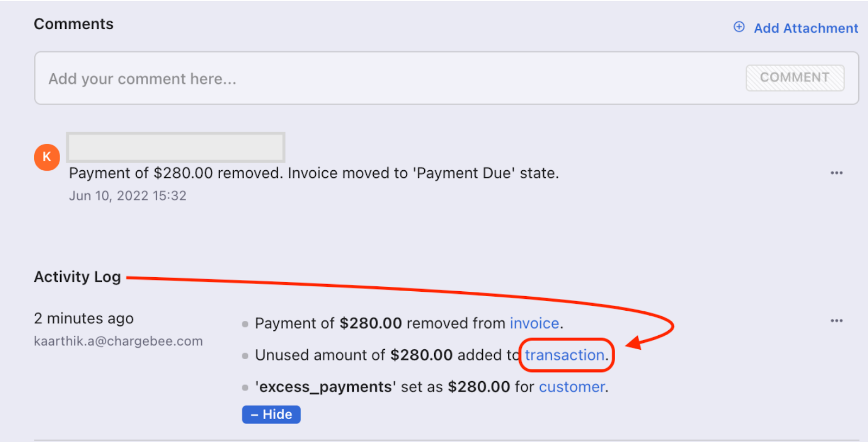Click the 'Jun 10, 2022 15:32' timestamp
Image resolution: width=868 pixels, height=442 pixels.
tap(127, 196)
